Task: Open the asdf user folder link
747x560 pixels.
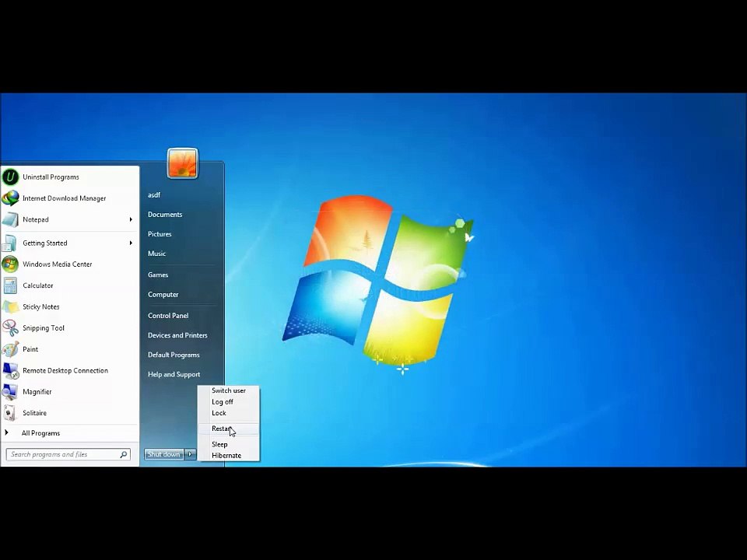Action: point(154,194)
